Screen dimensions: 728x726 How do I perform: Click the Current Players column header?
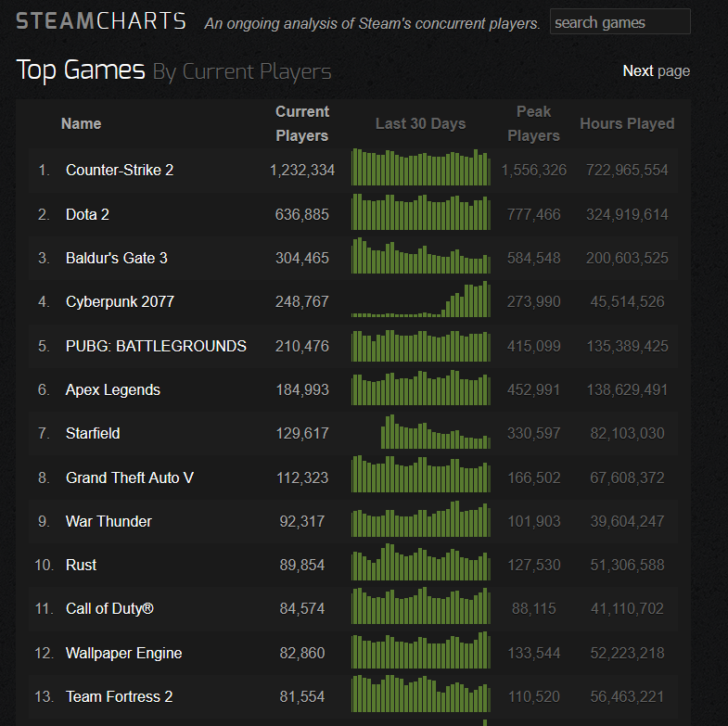[302, 123]
